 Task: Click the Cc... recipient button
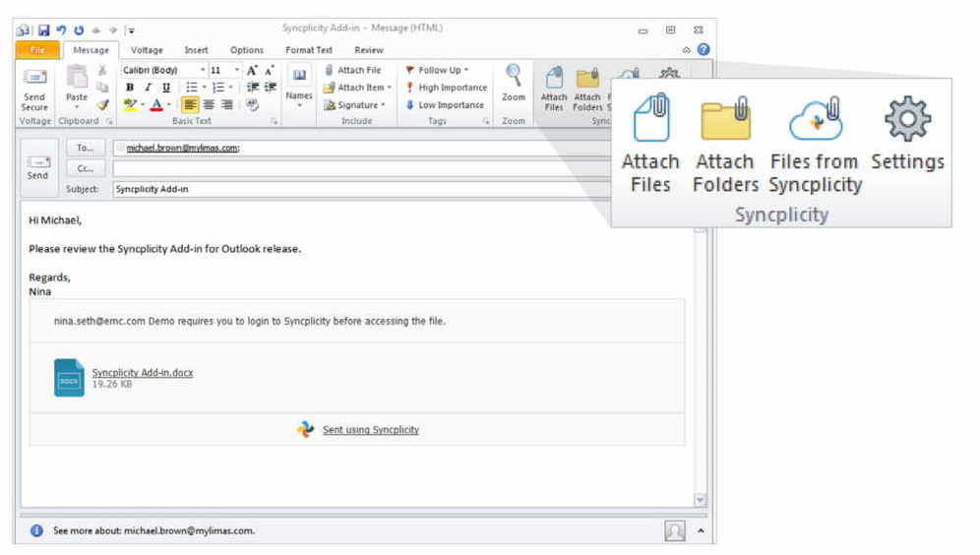(x=85, y=168)
